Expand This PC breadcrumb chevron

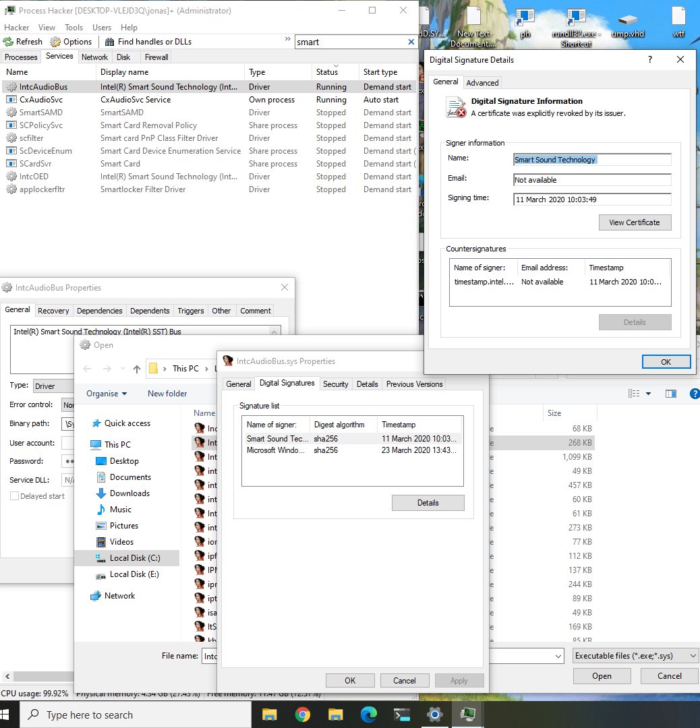[207, 369]
